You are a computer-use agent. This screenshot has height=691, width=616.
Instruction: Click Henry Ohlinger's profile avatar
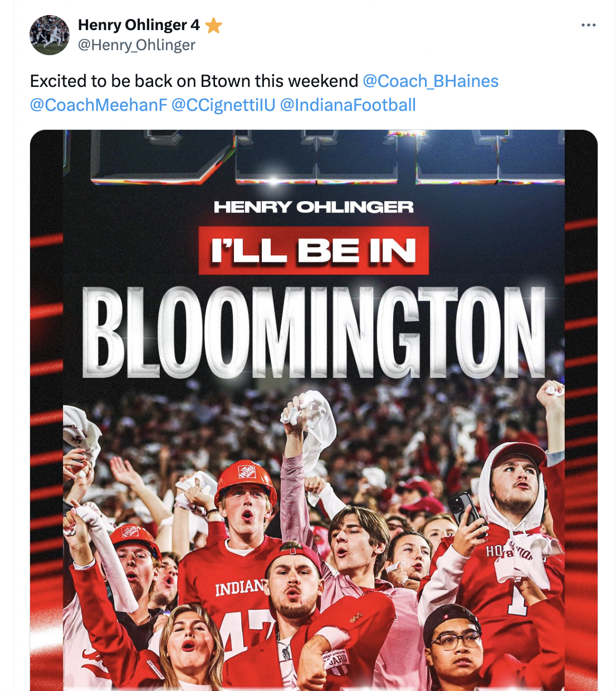click(x=50, y=35)
